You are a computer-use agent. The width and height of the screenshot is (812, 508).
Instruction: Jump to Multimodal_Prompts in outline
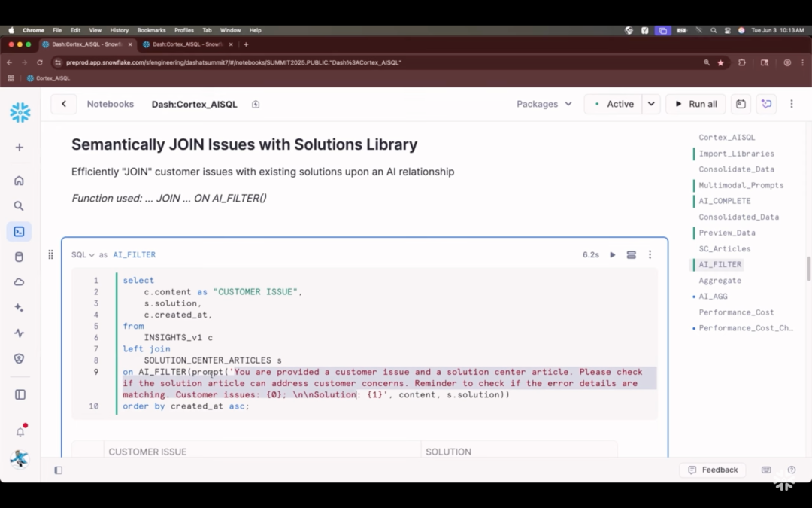pos(741,185)
